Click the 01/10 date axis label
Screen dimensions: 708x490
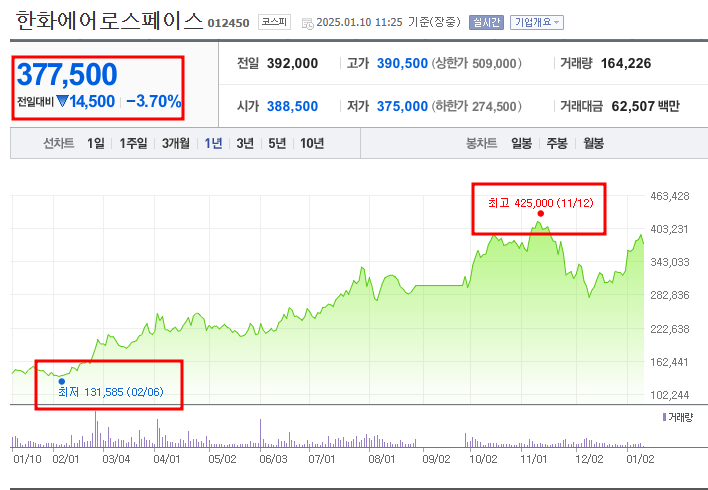click(27, 459)
